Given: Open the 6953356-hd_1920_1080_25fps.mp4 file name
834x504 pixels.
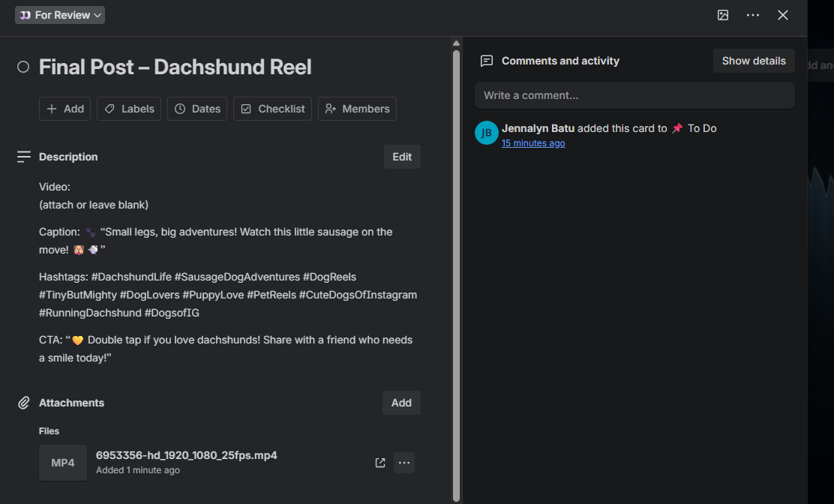Looking at the screenshot, I should click(x=186, y=455).
